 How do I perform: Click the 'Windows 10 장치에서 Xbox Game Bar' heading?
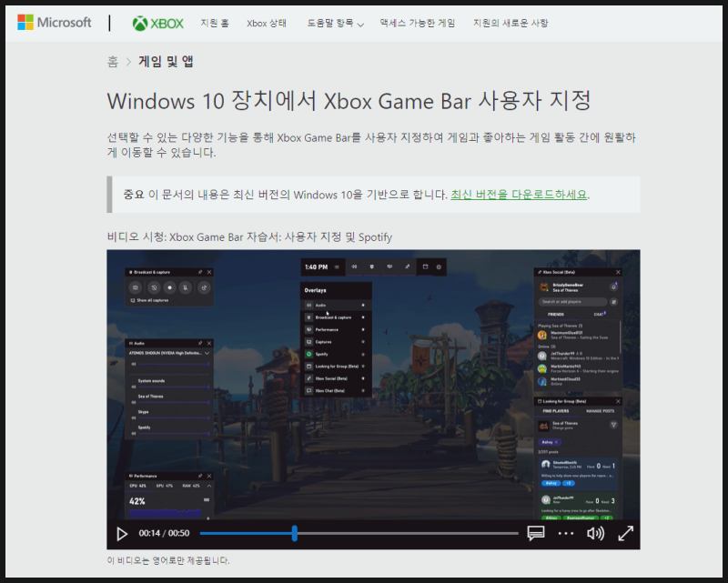pos(349,101)
